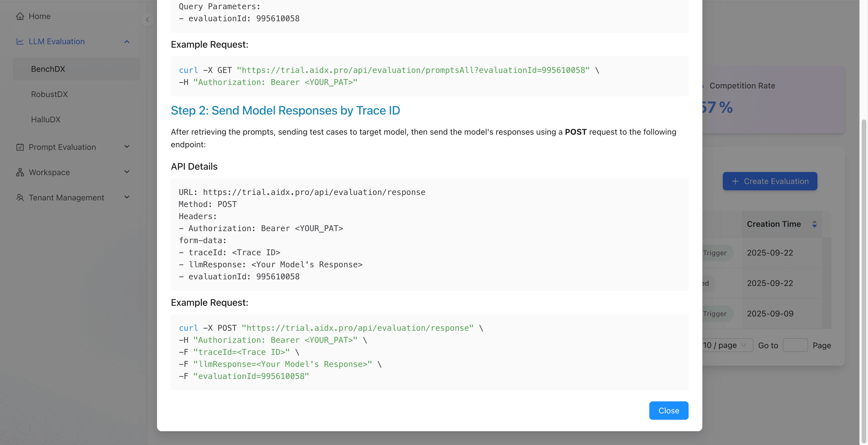868x445 pixels.
Task: Click the Workspace hierarchy icon
Action: point(20,172)
